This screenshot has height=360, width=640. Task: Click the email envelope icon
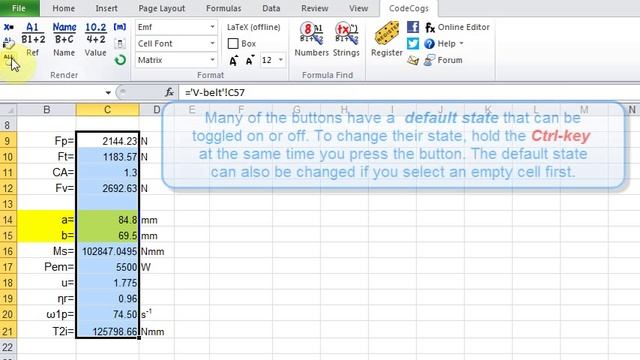point(413,60)
